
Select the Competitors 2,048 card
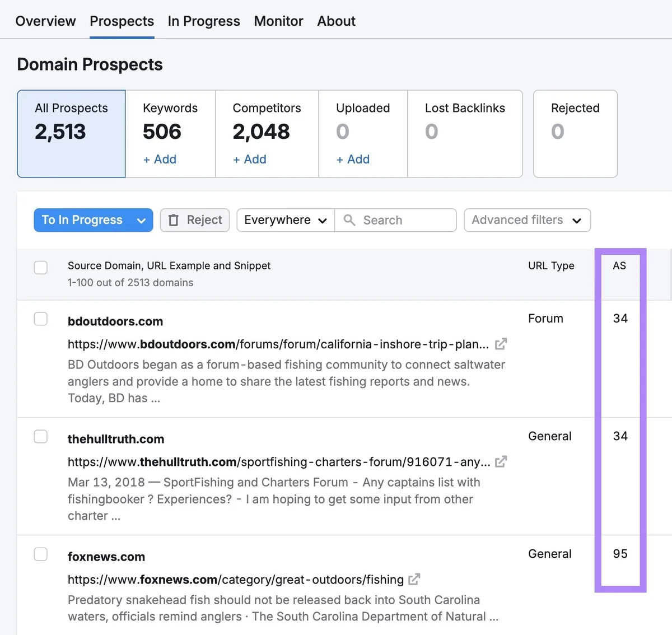[x=267, y=134]
